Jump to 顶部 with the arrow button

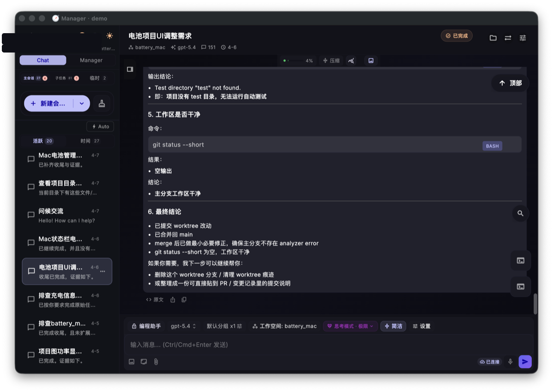coord(510,83)
